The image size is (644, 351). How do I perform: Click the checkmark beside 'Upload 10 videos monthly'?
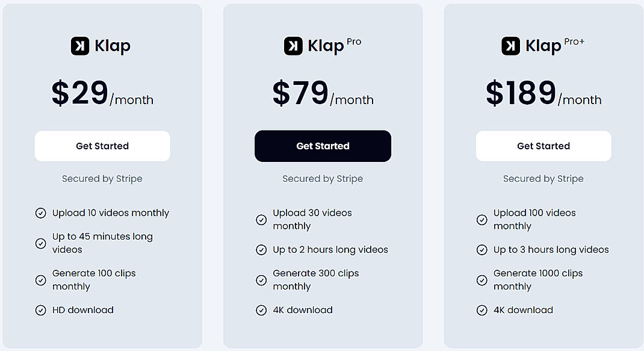click(x=40, y=213)
